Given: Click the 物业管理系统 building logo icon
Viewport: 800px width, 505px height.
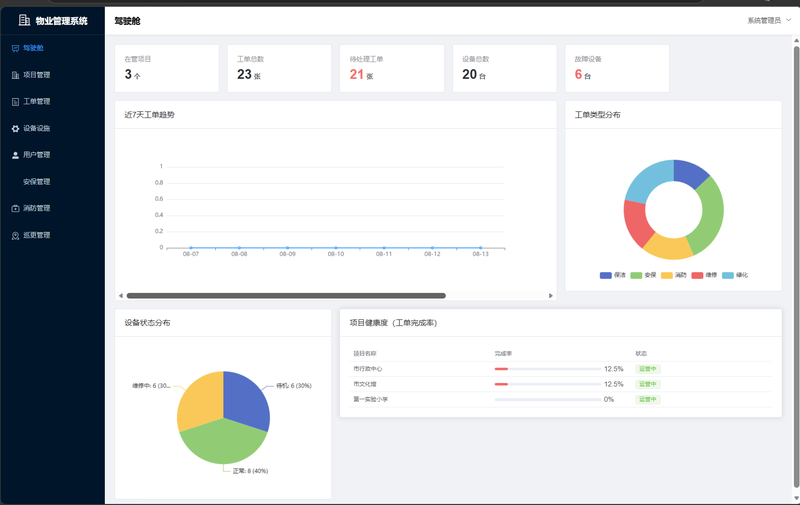Looking at the screenshot, I should (x=24, y=20).
